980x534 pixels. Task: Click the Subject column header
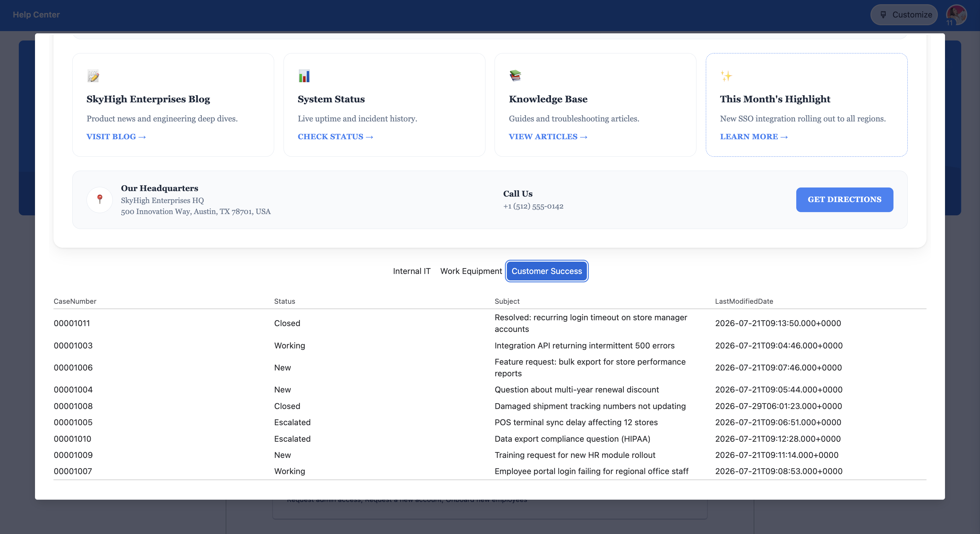point(507,301)
